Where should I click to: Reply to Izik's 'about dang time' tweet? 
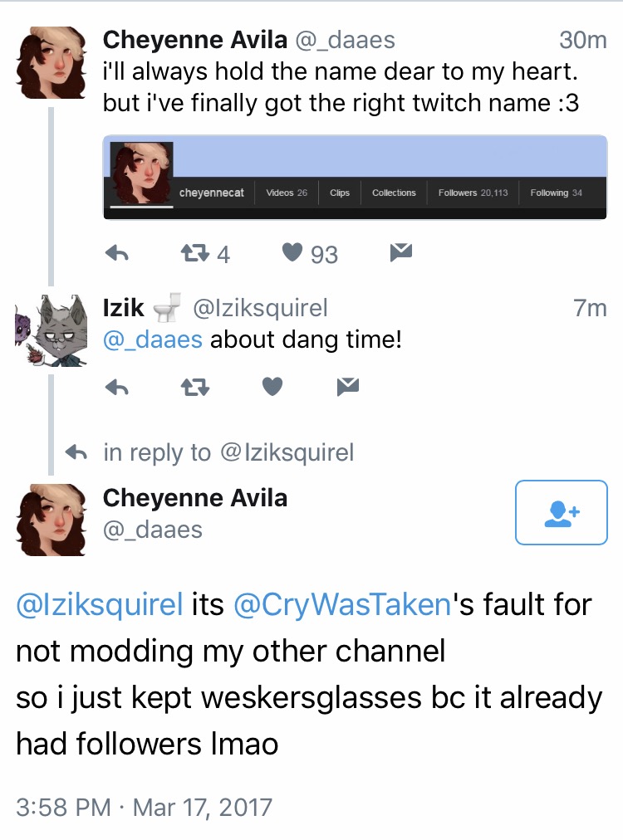click(x=117, y=386)
